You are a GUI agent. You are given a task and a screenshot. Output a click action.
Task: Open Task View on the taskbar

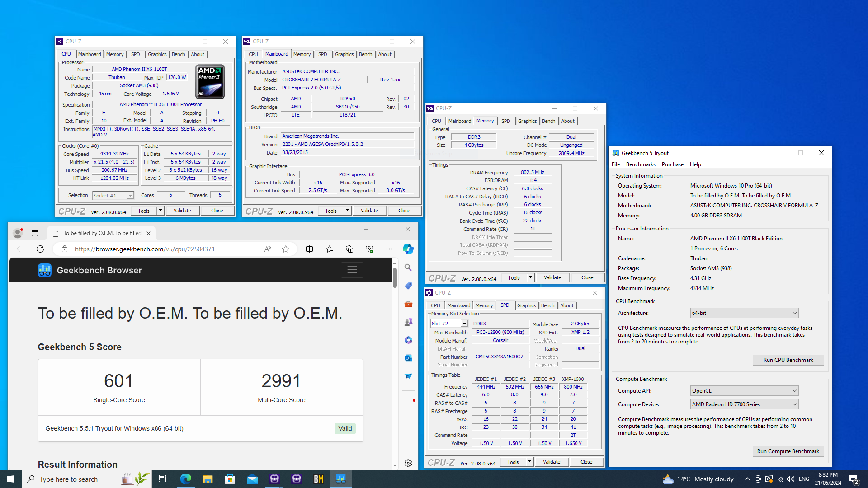[163, 479]
